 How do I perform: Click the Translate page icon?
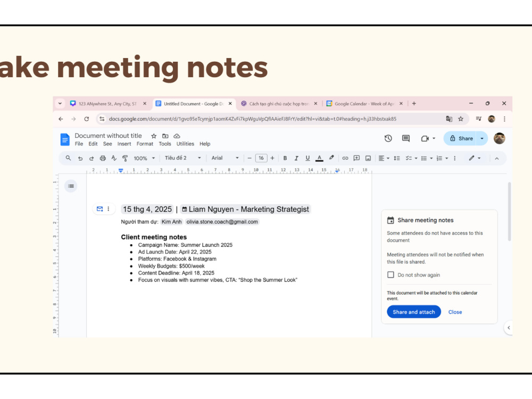pyautogui.click(x=449, y=119)
